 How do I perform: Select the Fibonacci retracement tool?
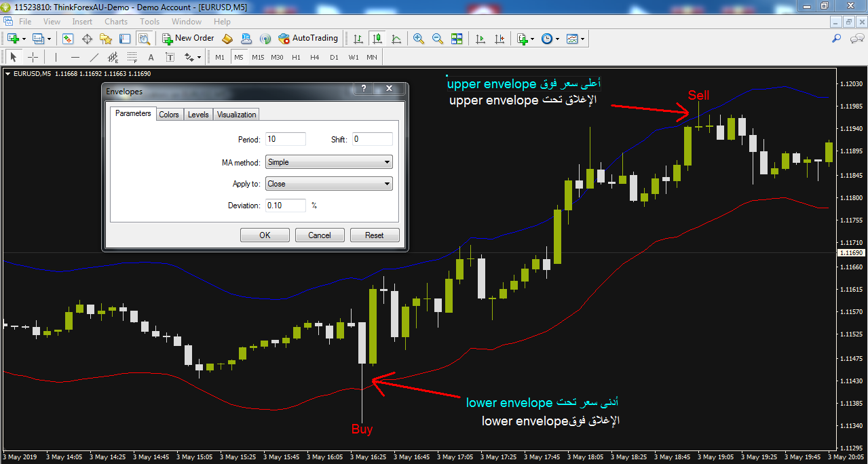(132, 57)
